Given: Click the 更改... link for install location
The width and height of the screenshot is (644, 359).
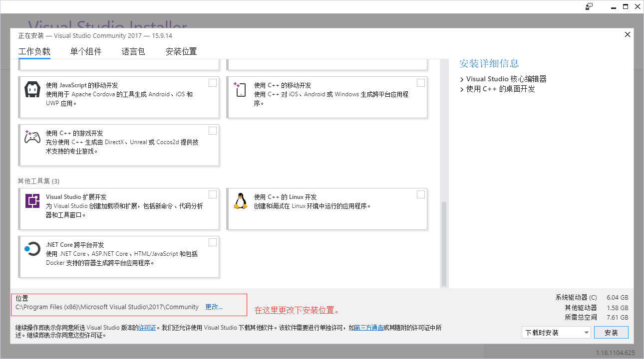Looking at the screenshot, I should coord(214,307).
